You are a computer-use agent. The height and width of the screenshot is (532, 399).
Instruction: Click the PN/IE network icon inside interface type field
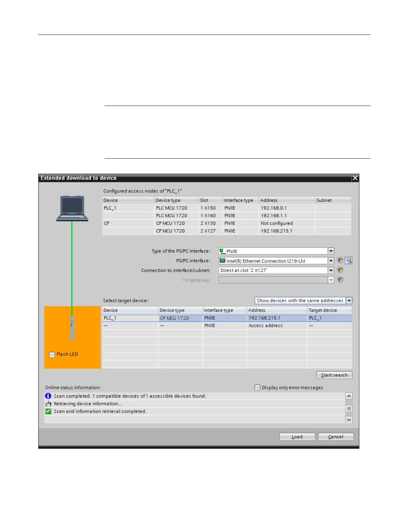222,251
